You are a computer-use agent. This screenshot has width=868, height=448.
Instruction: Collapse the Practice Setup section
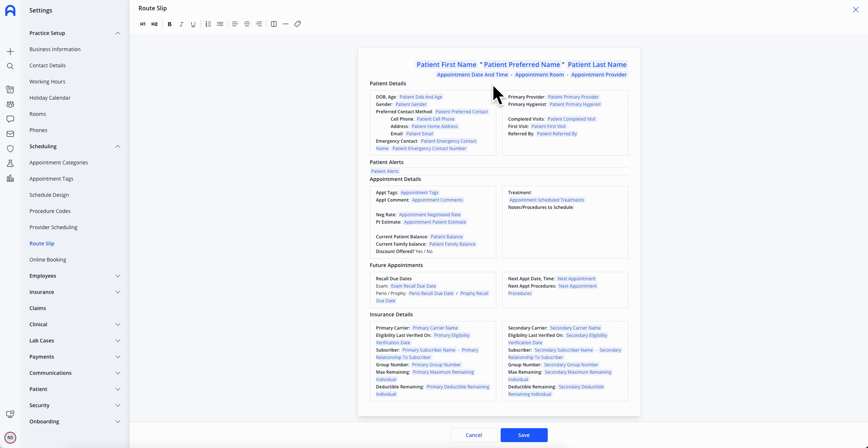(118, 33)
